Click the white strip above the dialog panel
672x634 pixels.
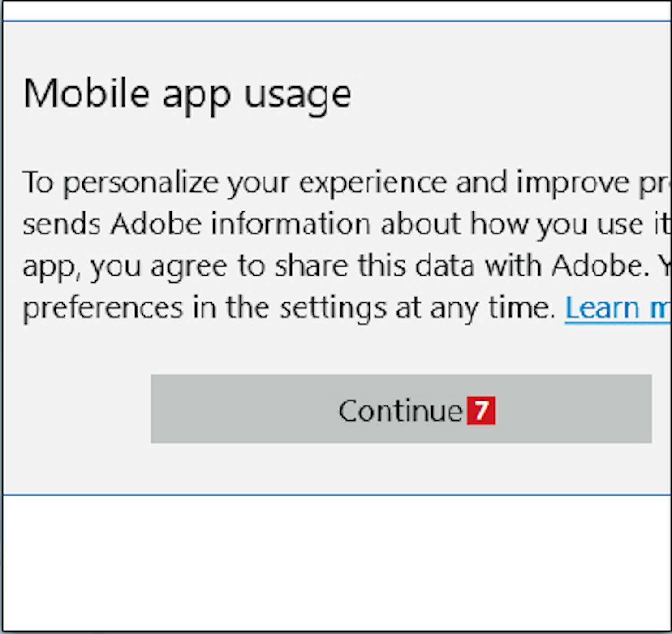click(336, 11)
